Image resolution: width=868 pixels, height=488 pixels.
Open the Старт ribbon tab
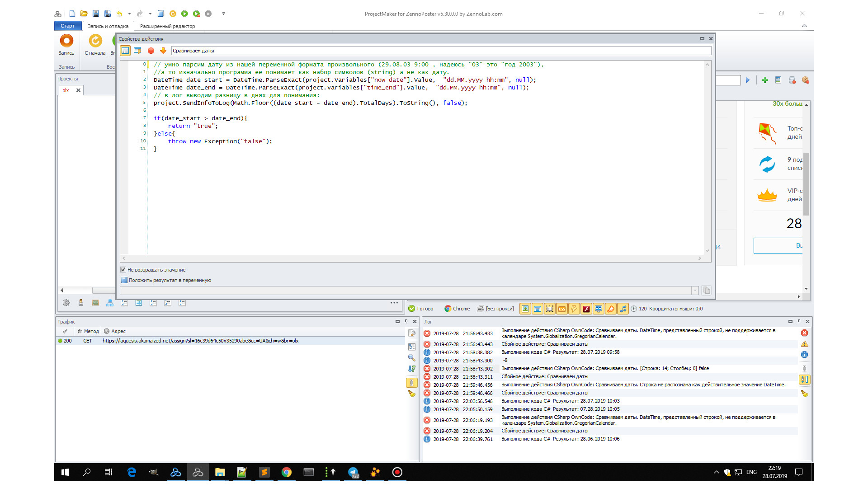(x=67, y=26)
